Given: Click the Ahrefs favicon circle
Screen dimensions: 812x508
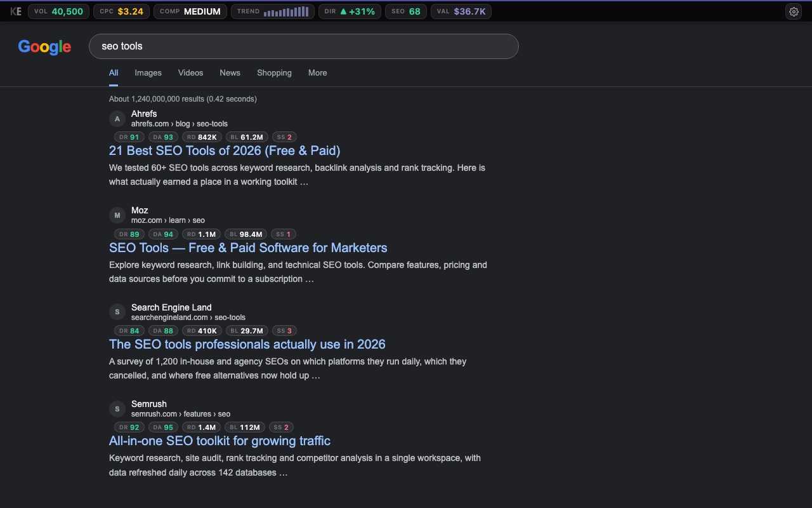Looking at the screenshot, I should (x=117, y=119).
